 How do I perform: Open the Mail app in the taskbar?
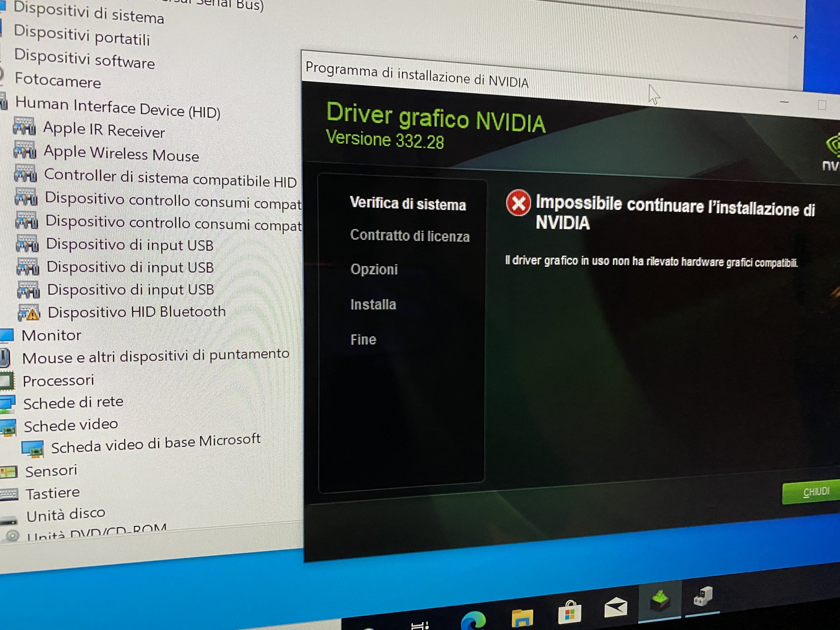coord(615,607)
